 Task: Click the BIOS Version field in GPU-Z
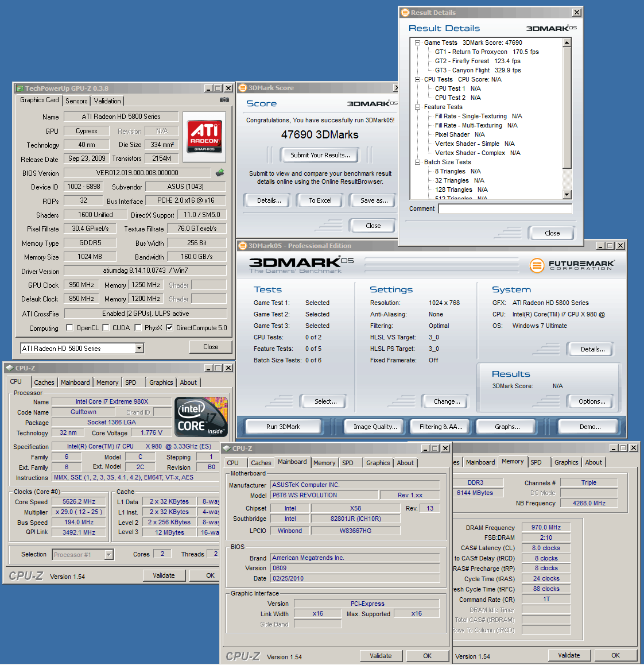click(137, 173)
